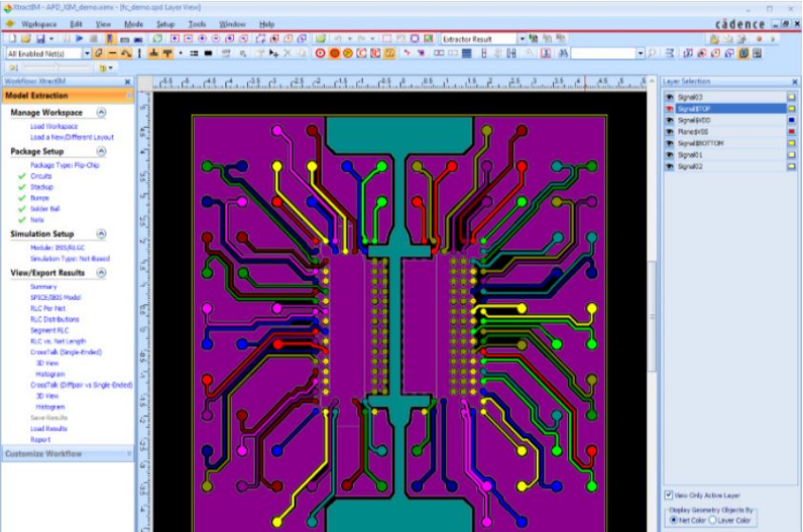This screenshot has height=532, width=803.
Task: Select the Layer Color radio button
Action: tap(712, 520)
